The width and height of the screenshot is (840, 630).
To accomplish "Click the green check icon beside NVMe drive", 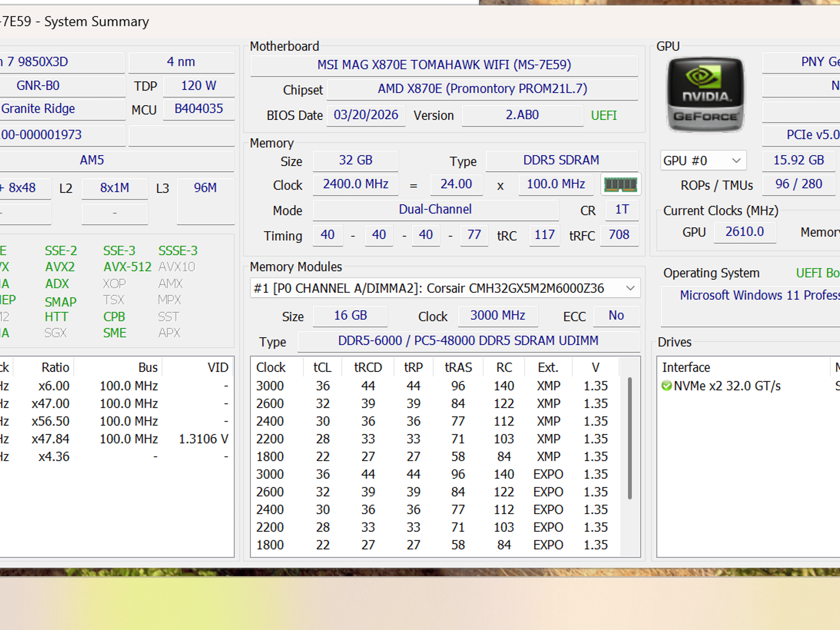I will 667,386.
